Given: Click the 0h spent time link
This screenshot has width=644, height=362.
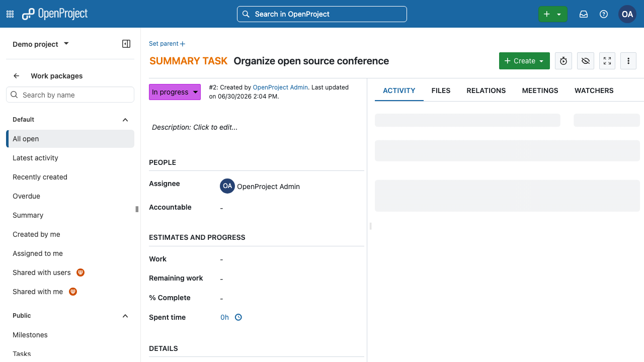Looking at the screenshot, I should click(224, 317).
